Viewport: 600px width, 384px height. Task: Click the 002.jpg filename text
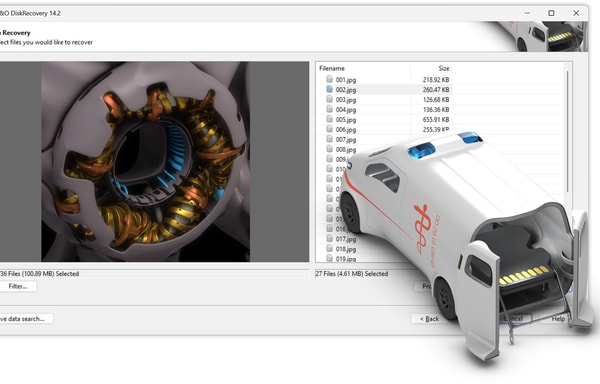point(346,90)
